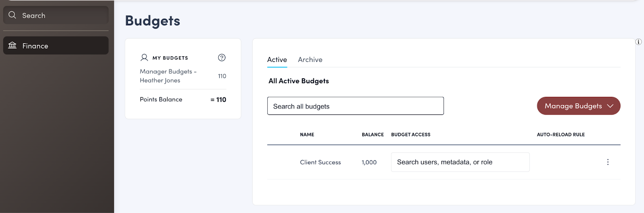Click the Search users, metadata, or role field
This screenshot has width=644, height=213.
[460, 162]
